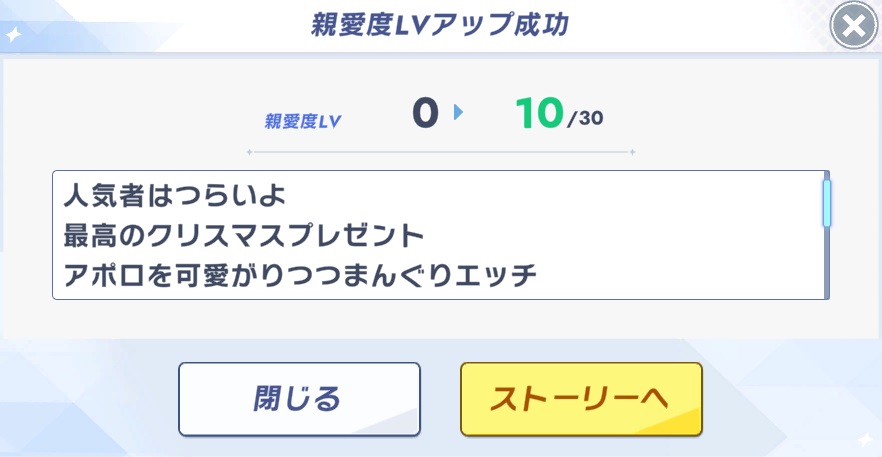Click the small 親愛度LV label
Image resolution: width=882 pixels, height=457 pixels.
pos(303,122)
